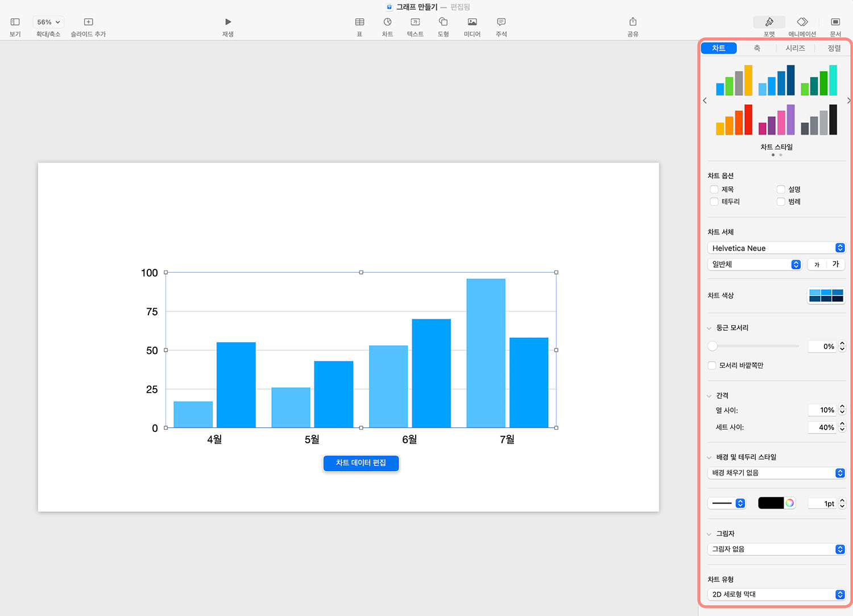853x616 pixels.
Task: Open the 공유 share menu
Action: point(633,22)
